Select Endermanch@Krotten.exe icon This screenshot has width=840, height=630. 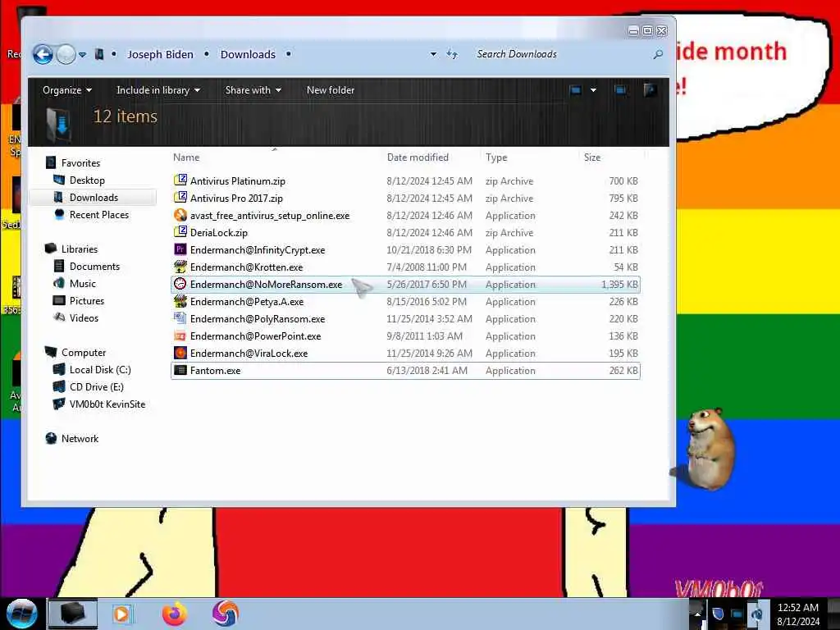click(x=180, y=267)
